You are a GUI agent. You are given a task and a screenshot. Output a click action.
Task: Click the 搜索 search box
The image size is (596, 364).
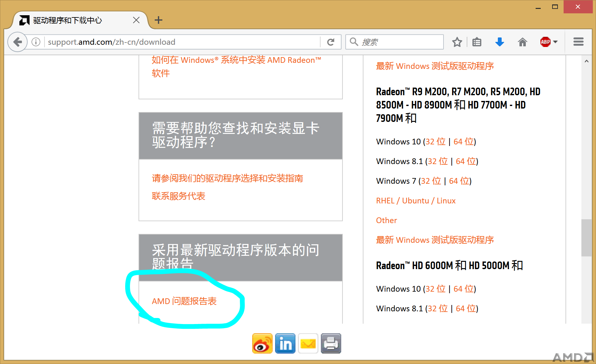click(x=394, y=42)
